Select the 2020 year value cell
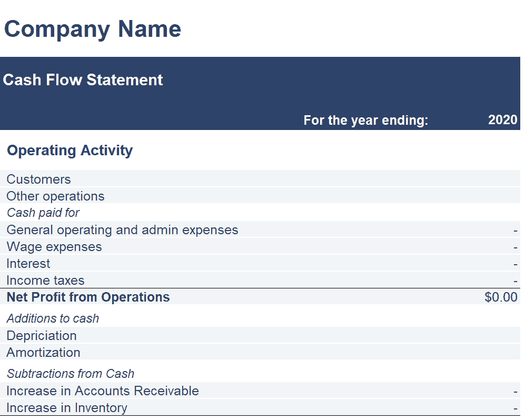Screen dimensions: 525x420 [x=502, y=120]
